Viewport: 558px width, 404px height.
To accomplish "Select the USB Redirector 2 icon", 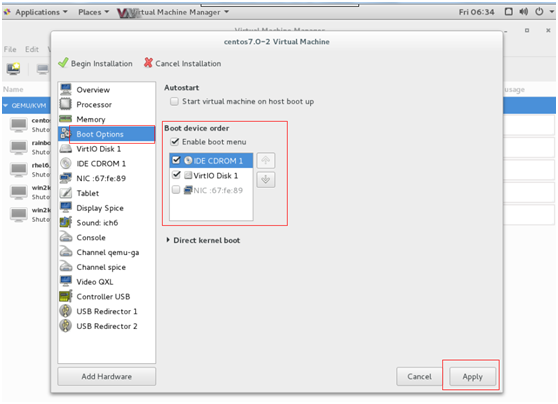I will click(66, 326).
